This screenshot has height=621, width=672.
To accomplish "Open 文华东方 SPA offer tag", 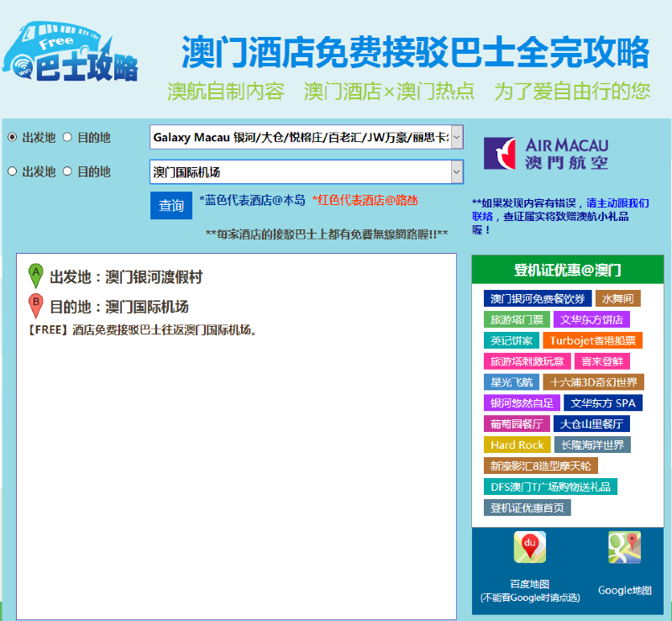I will pyautogui.click(x=603, y=403).
